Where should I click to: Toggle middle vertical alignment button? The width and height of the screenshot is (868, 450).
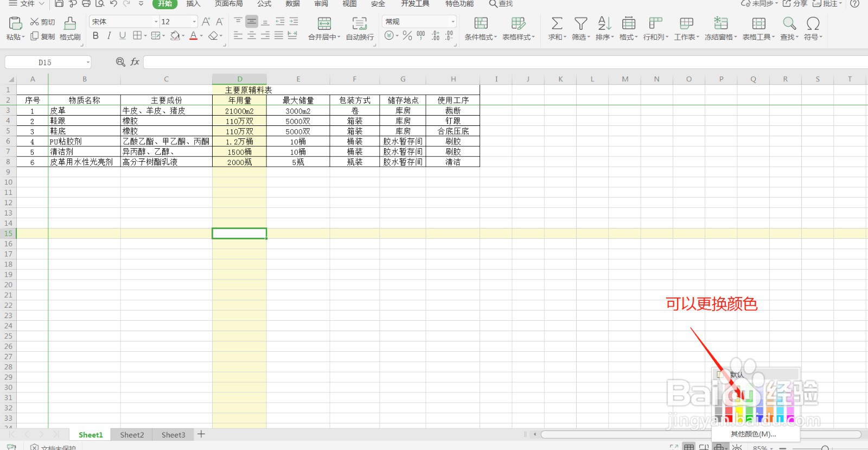[x=252, y=22]
